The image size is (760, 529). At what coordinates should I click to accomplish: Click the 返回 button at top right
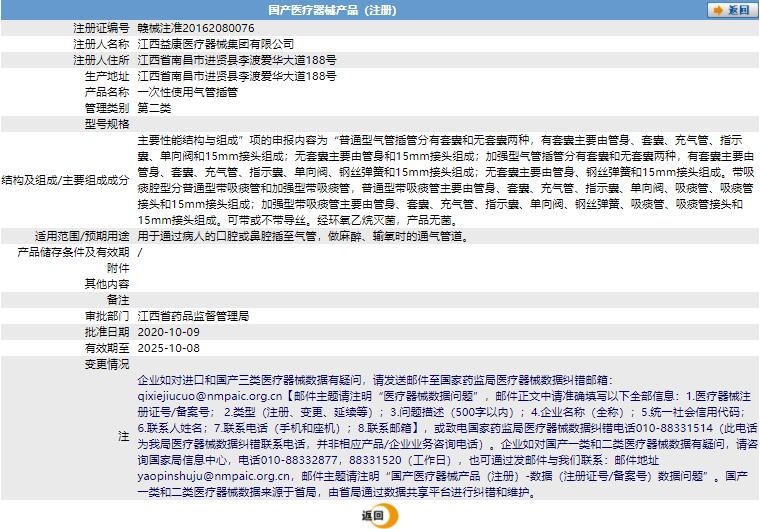(732, 10)
